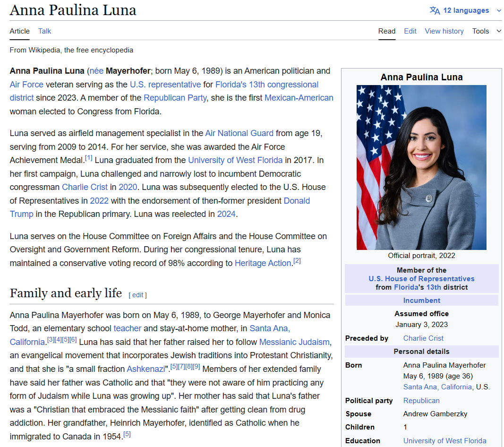Image resolution: width=504 pixels, height=447 pixels.
Task: Select the Anna Paulina Luna page title
Action: click(73, 10)
